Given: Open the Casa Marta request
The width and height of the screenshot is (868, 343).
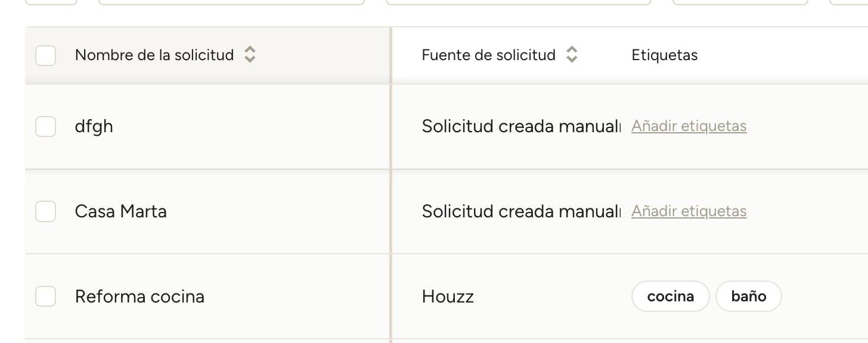Looking at the screenshot, I should click(121, 211).
